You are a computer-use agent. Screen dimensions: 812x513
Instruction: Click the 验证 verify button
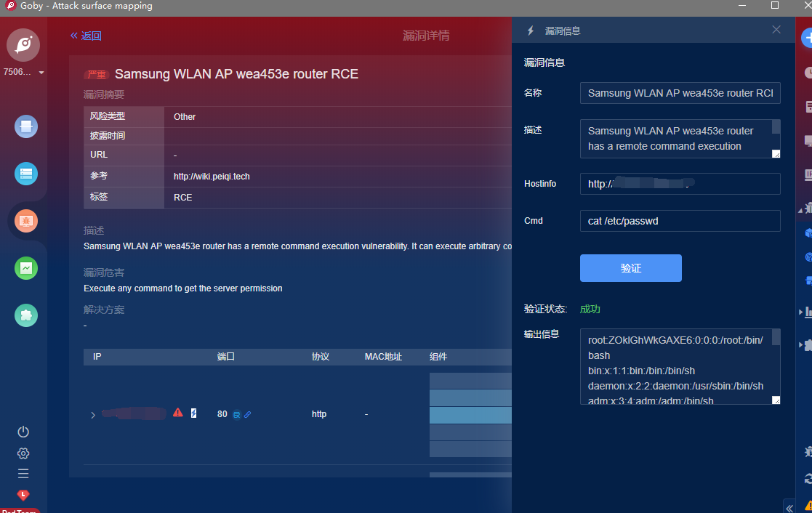(x=630, y=268)
